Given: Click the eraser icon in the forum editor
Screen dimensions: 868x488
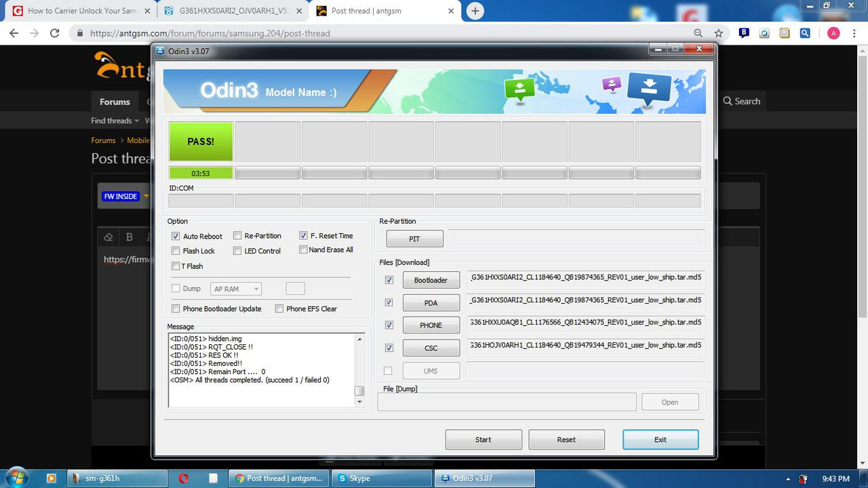Looking at the screenshot, I should coord(108,237).
